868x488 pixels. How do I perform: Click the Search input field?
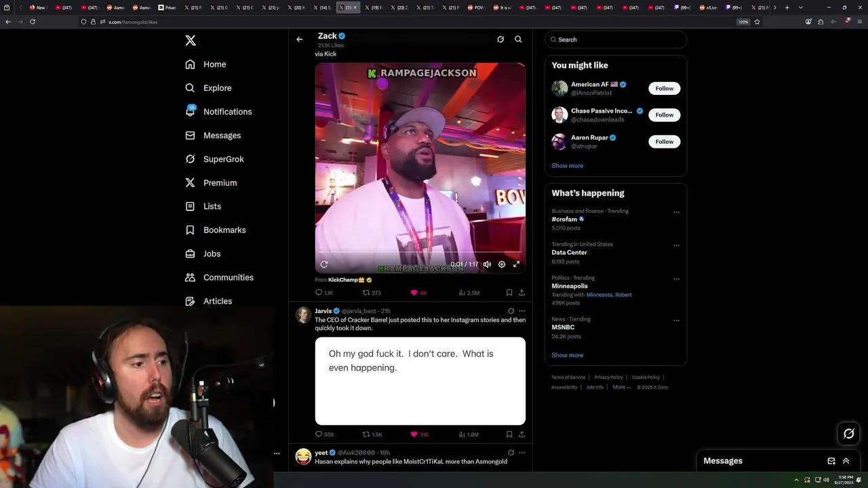(x=616, y=39)
